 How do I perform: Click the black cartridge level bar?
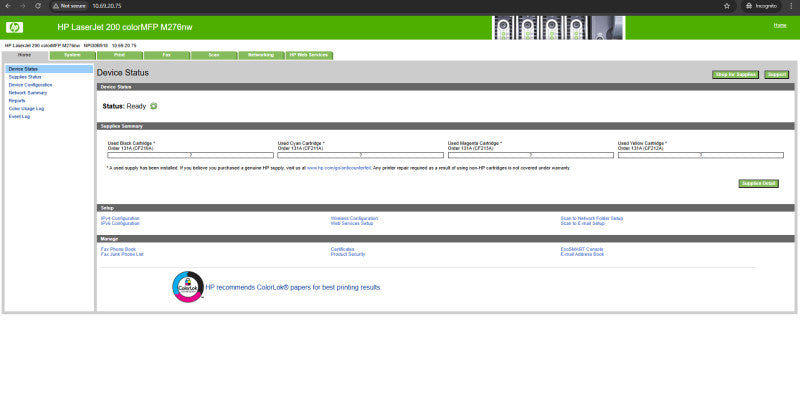tap(190, 155)
